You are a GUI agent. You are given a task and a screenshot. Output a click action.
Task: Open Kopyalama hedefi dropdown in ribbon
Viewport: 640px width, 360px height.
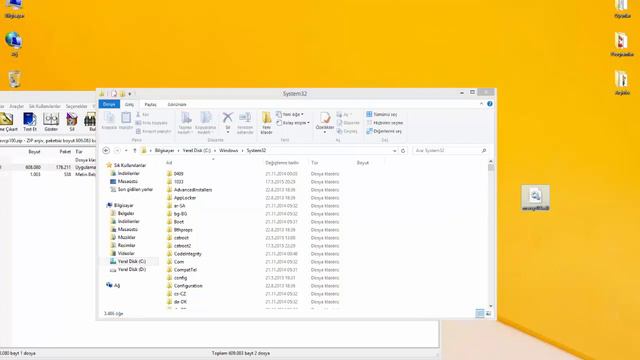[205, 123]
